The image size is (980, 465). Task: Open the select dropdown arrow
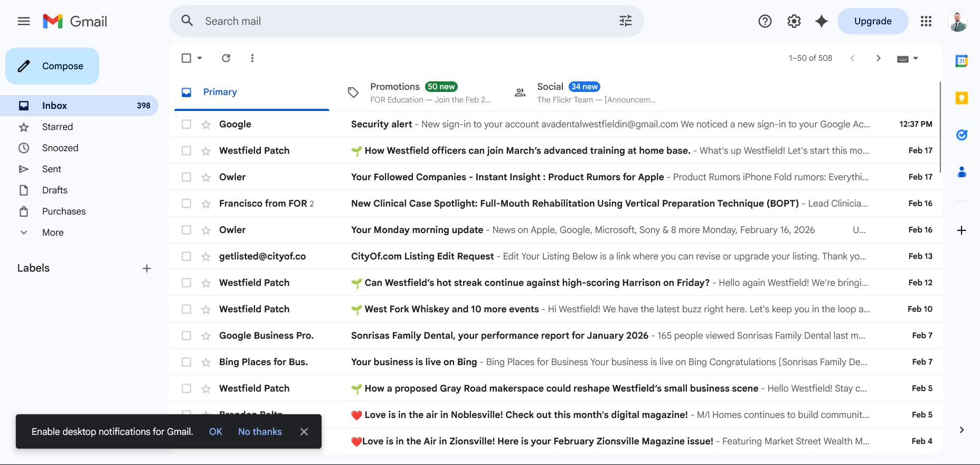coord(200,58)
